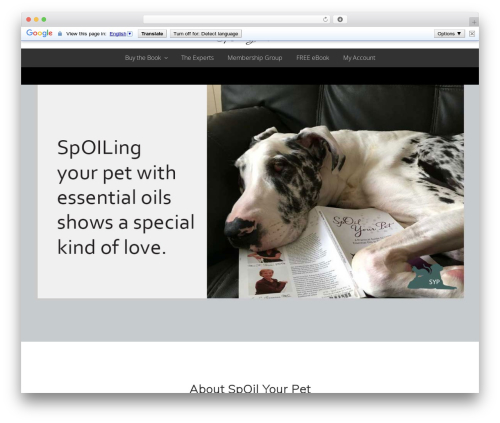Open a new browser tab with plus button
The image size is (500, 423).
click(x=474, y=22)
